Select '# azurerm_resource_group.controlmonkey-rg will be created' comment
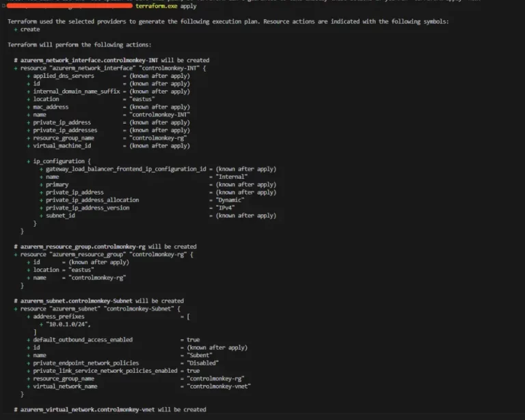Image resolution: width=525 pixels, height=420 pixels. coord(105,247)
